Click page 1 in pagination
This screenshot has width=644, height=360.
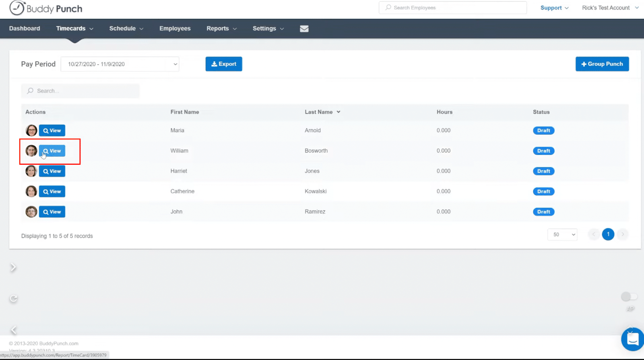click(608, 234)
